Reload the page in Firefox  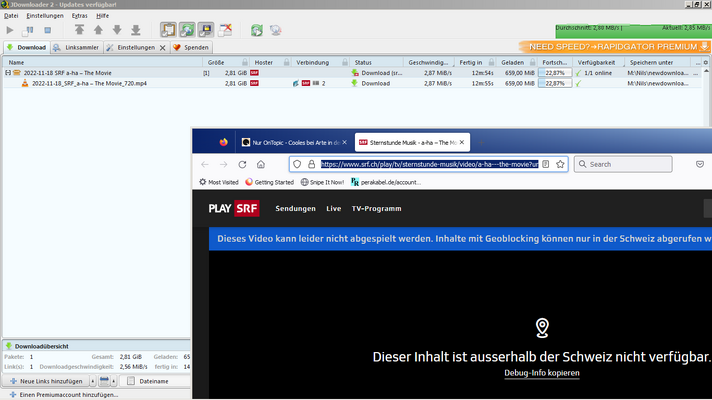pos(242,164)
